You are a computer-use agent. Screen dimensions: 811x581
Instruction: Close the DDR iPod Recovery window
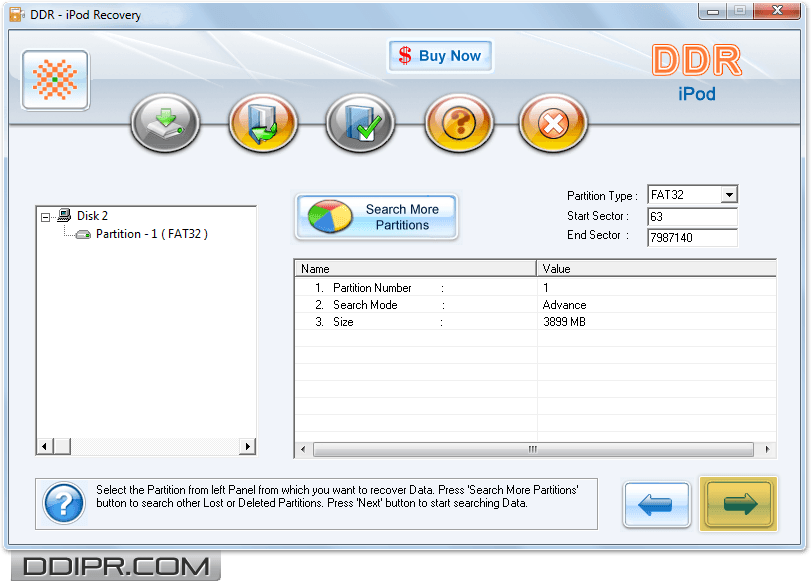pyautogui.click(x=777, y=11)
